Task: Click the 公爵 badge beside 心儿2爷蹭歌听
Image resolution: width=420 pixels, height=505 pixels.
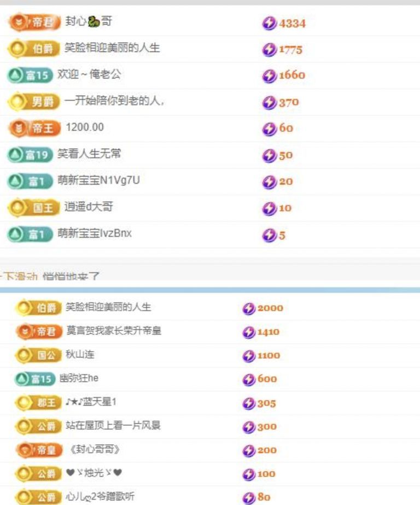Action: pyautogui.click(x=38, y=497)
